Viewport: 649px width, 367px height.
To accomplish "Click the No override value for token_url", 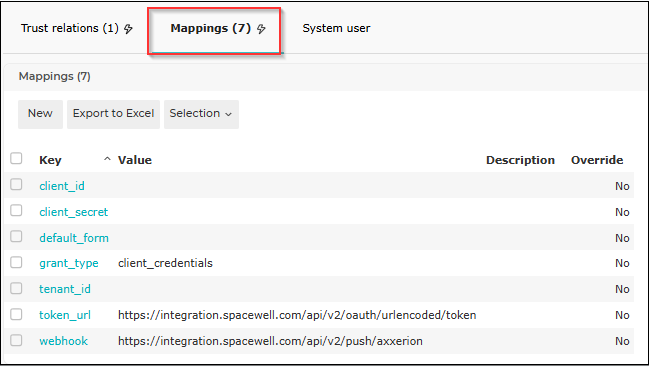I will point(622,315).
